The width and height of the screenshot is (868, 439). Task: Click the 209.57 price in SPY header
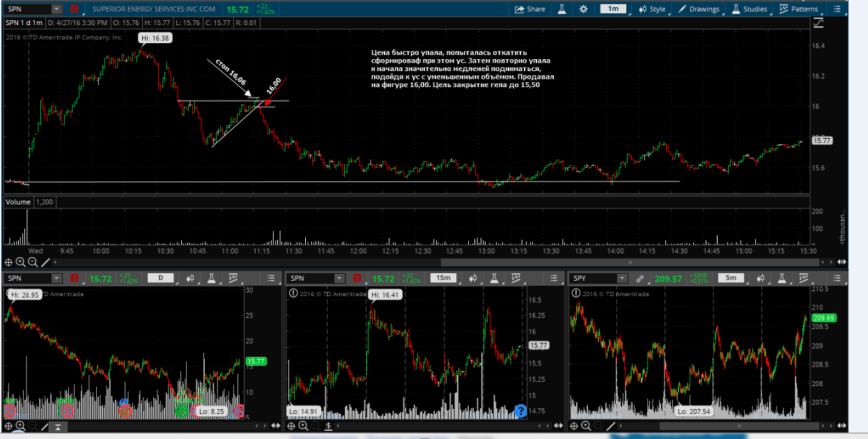point(667,279)
